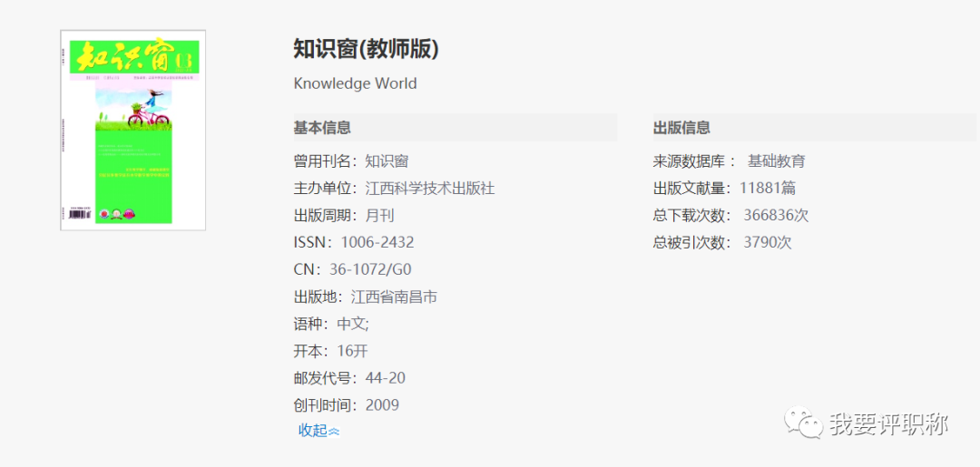Select the total citations 3790次
980x467 pixels.
pyautogui.click(x=768, y=242)
